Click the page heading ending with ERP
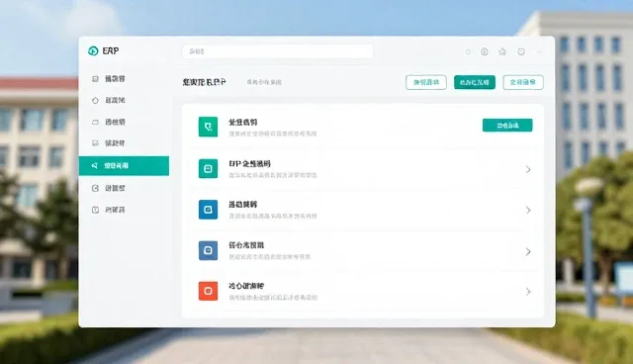Screen dimensions: 633x364 click(205, 82)
